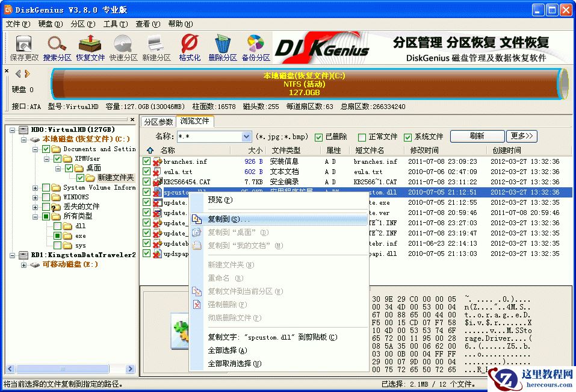Uncheck the 已删除 (Deleted) filter
The width and height of the screenshot is (576, 392).
point(320,136)
